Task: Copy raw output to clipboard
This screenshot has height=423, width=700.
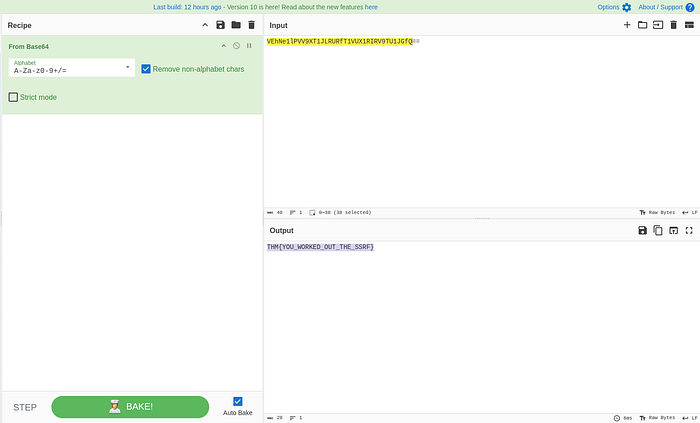Action: click(x=658, y=231)
